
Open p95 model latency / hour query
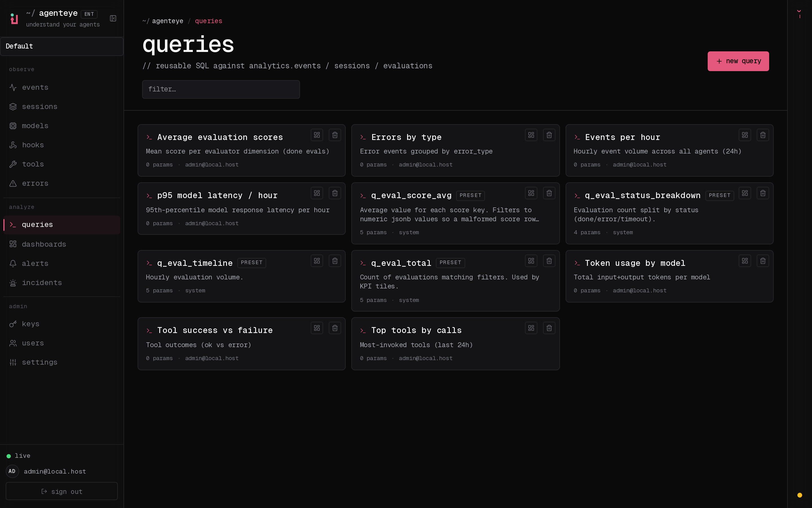click(x=217, y=196)
